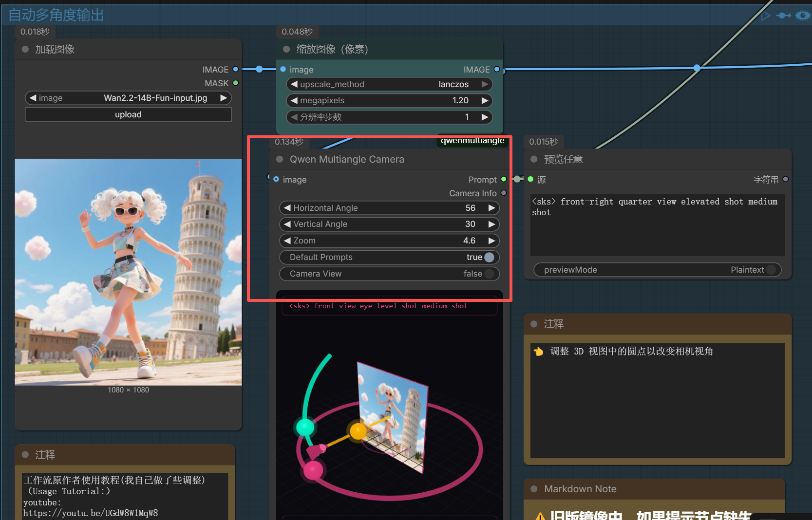Click the 0.048秒 execution time badge
The height and width of the screenshot is (520, 812).
pos(297,32)
